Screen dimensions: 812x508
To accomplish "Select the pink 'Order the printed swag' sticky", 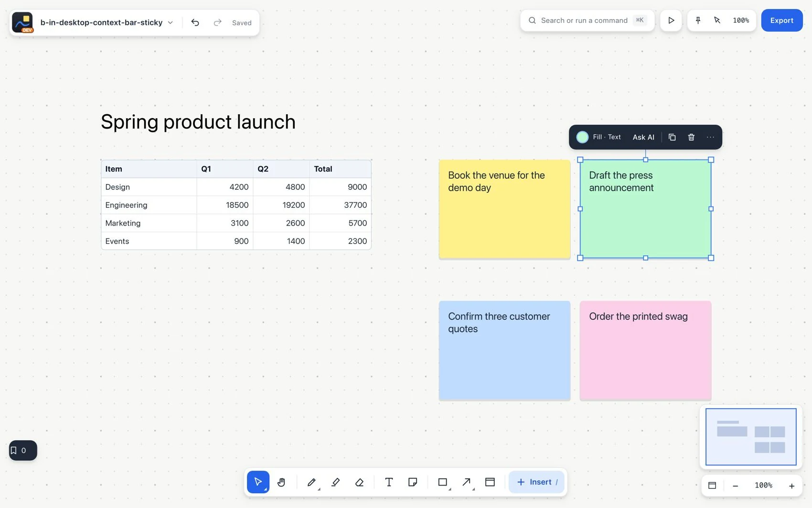I will click(x=645, y=350).
